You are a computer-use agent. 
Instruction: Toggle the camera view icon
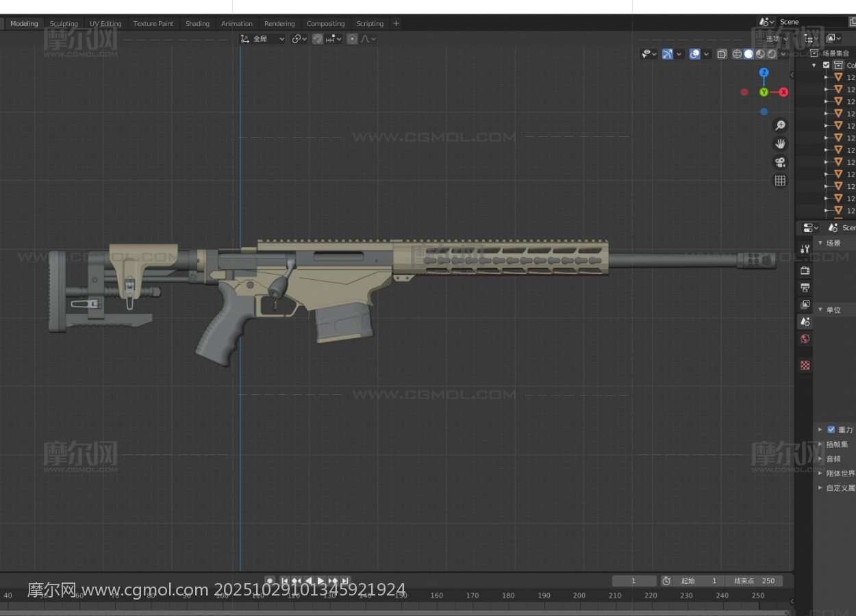[x=780, y=162]
